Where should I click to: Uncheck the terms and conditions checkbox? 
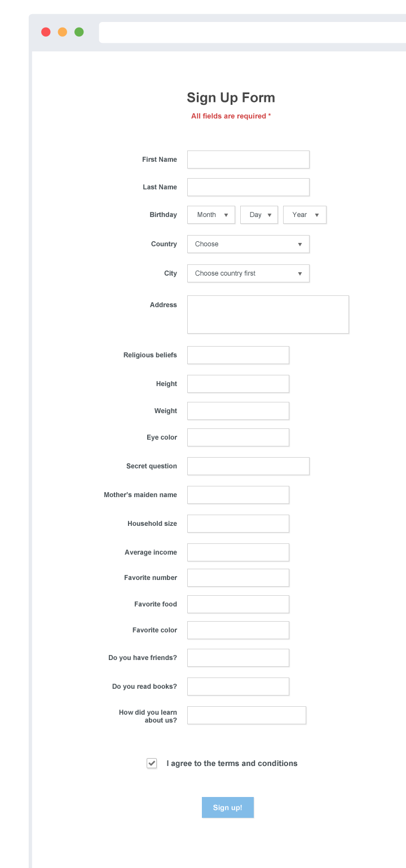click(x=152, y=763)
